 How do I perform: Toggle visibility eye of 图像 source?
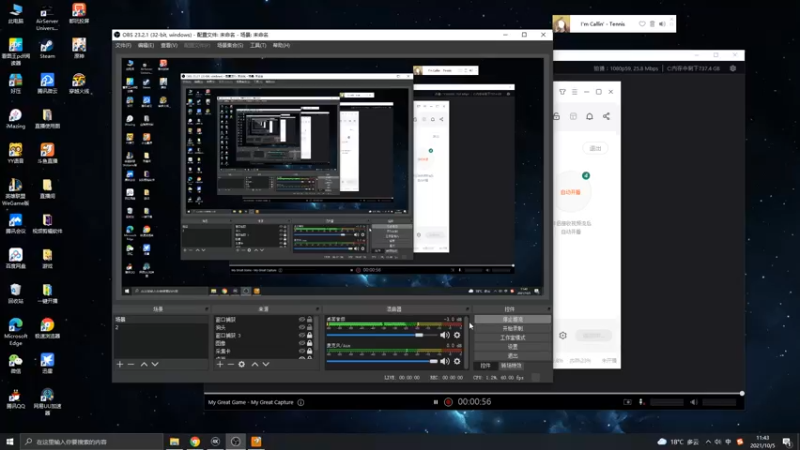pos(302,343)
